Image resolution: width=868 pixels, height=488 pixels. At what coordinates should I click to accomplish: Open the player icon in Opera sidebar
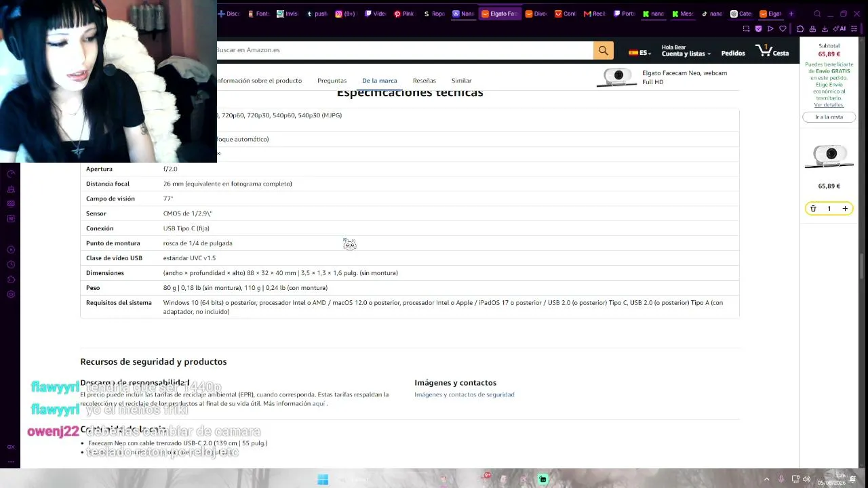coord(11,249)
